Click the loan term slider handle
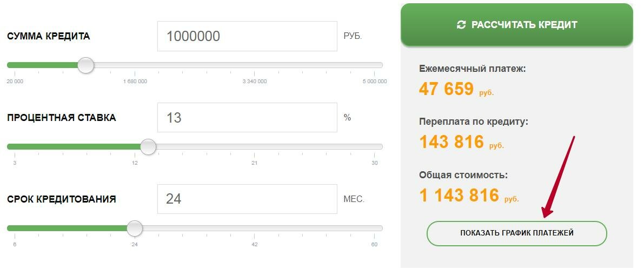644x276 pixels. tap(135, 228)
